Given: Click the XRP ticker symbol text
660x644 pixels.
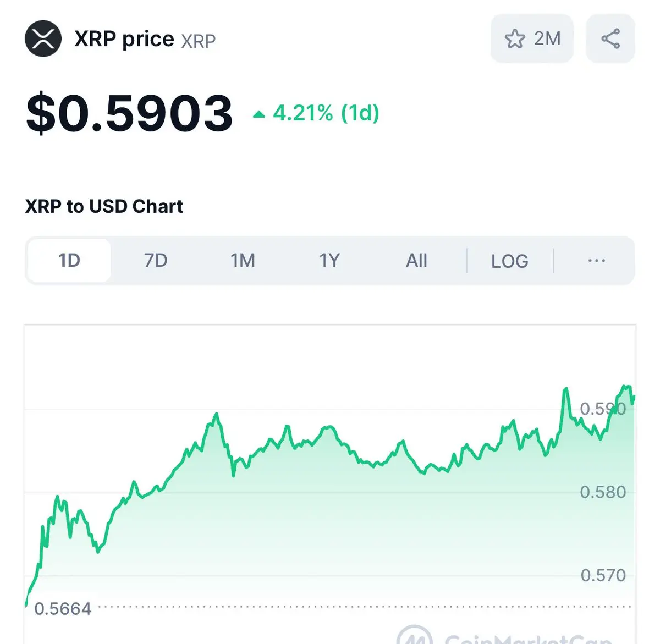Looking at the screenshot, I should pos(199,41).
